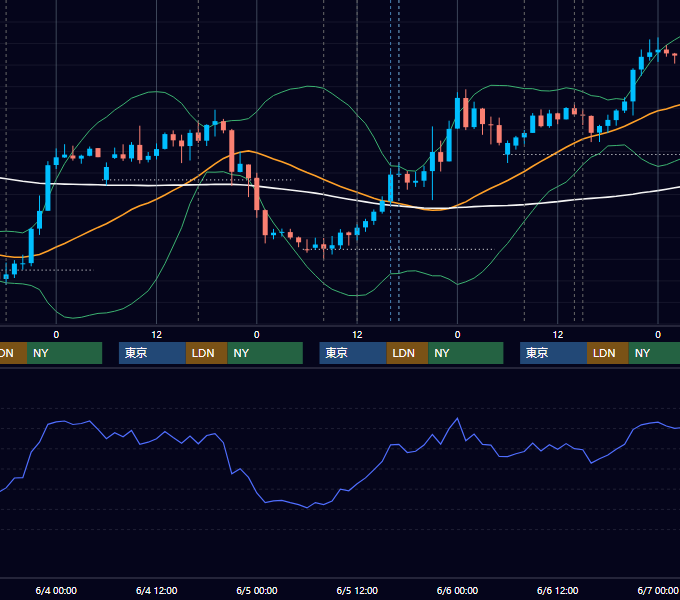
Task: Select the 東京 session block for 6/5
Action: pyautogui.click(x=353, y=353)
